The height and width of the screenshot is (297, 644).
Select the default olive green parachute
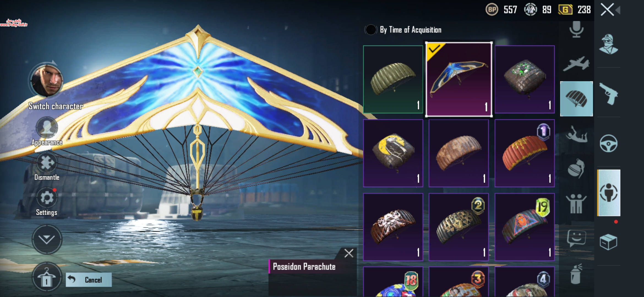pos(393,79)
